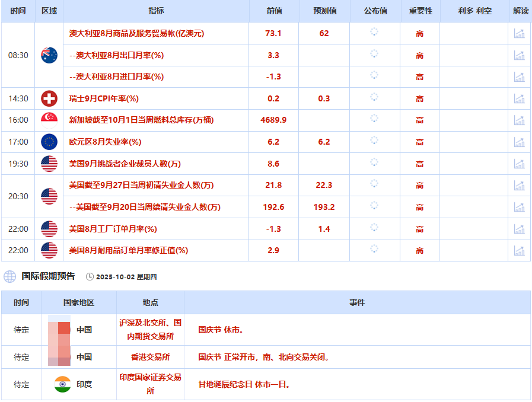Click the globe icon beside 国际假期预告
The image size is (532, 402).
(x=10, y=276)
